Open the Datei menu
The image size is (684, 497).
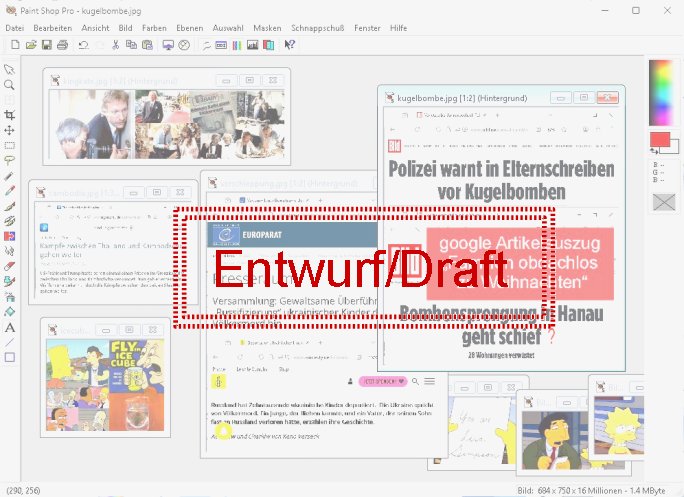14,28
